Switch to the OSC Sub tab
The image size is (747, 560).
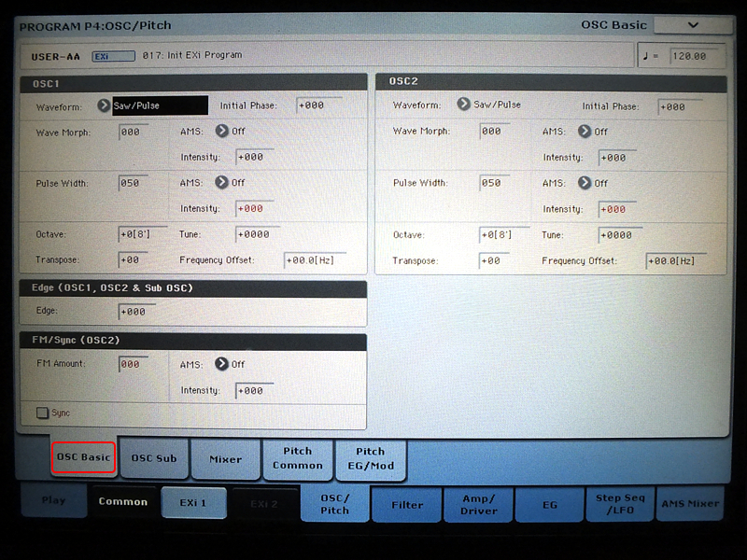[154, 458]
